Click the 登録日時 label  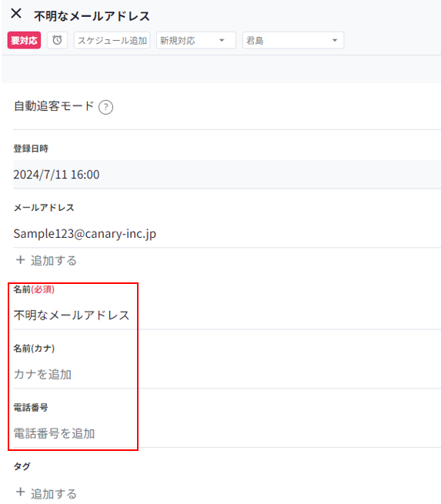click(x=31, y=149)
